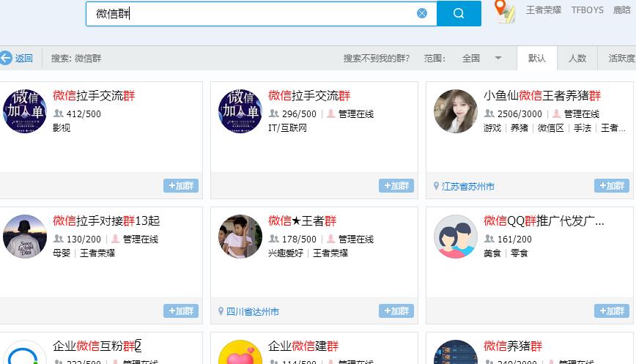The image size is (636, 364).
Task: Open avatar of 企业微信互粉群
Action: coord(25,352)
